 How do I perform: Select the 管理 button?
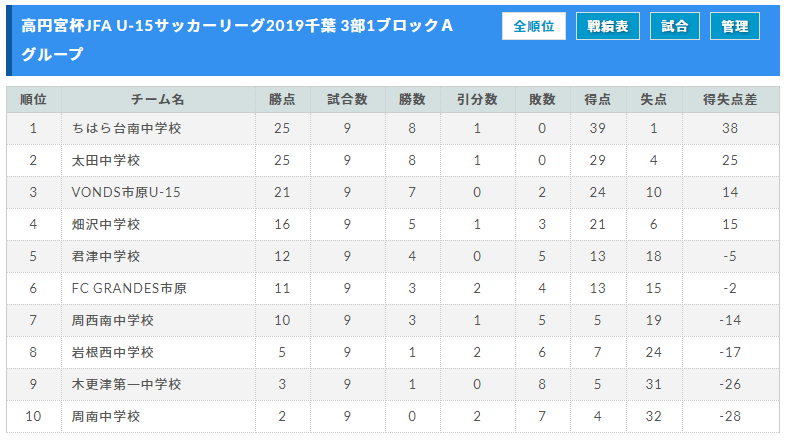coord(734,26)
